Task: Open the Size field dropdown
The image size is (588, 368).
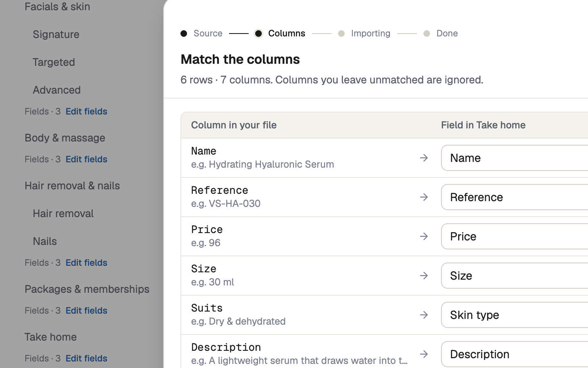Action: click(x=514, y=276)
